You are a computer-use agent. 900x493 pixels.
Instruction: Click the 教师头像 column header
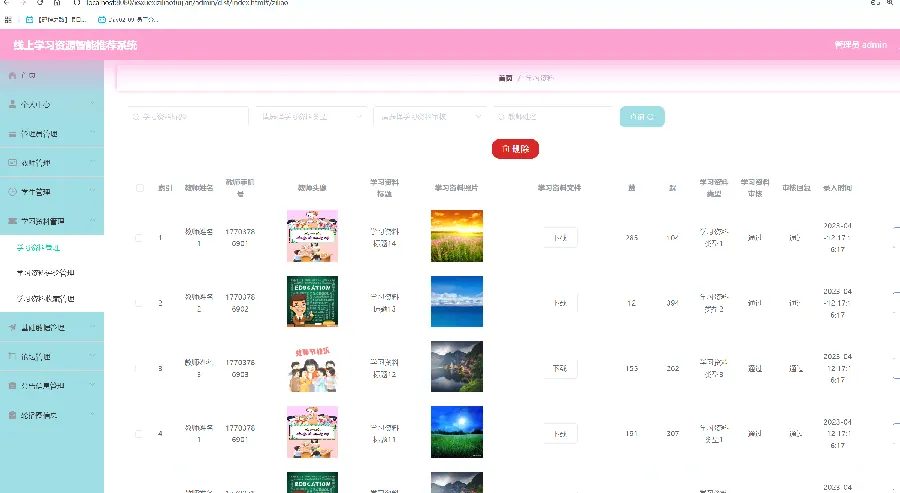pyautogui.click(x=312, y=188)
